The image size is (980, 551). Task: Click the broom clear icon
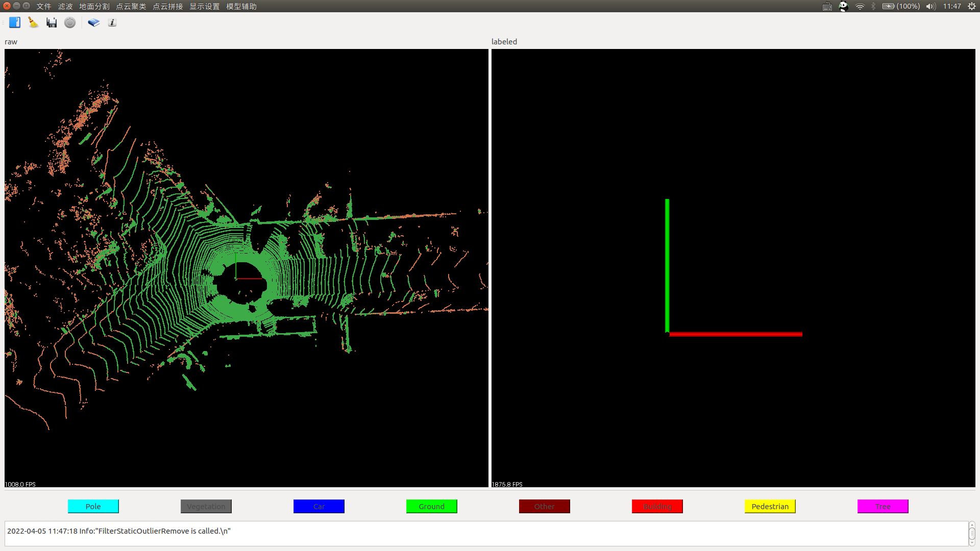tap(33, 22)
